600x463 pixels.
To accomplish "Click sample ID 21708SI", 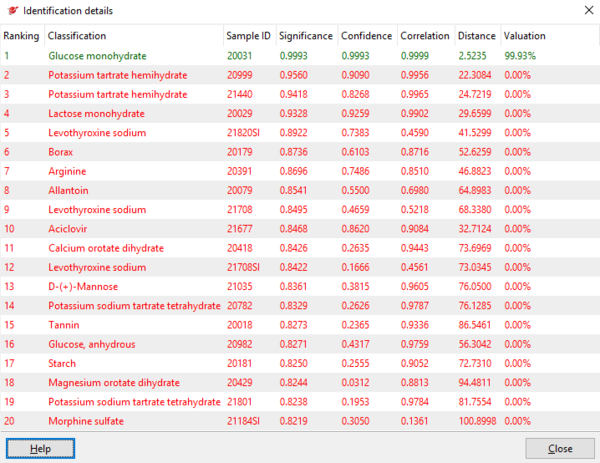I will coord(243,267).
